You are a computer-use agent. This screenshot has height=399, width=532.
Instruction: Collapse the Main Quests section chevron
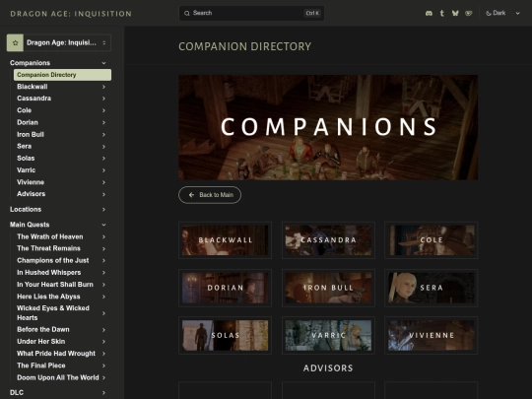coord(103,225)
